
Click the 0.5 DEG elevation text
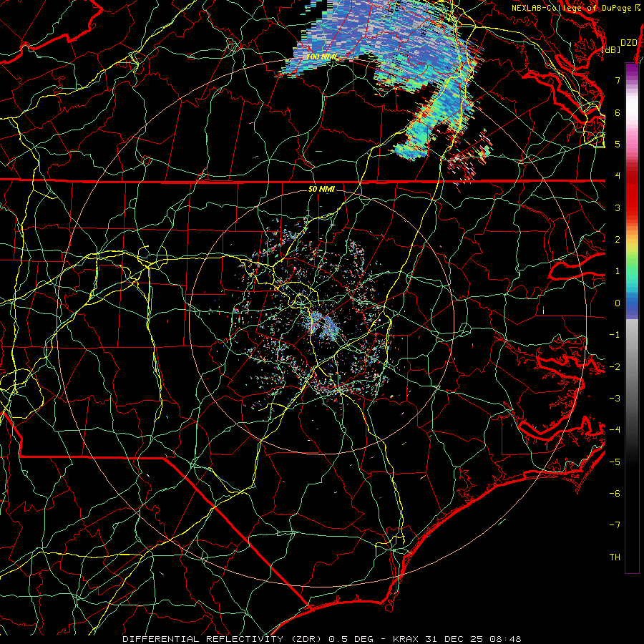351,639
